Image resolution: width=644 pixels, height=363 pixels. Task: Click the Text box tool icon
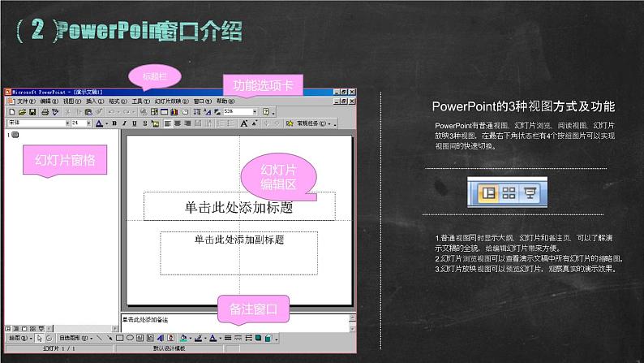[140, 338]
